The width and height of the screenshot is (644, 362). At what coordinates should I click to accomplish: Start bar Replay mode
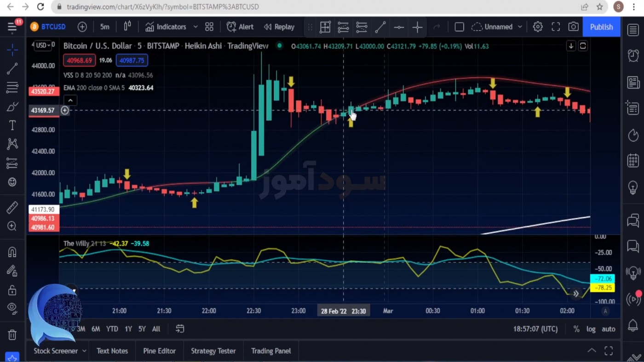click(x=279, y=27)
